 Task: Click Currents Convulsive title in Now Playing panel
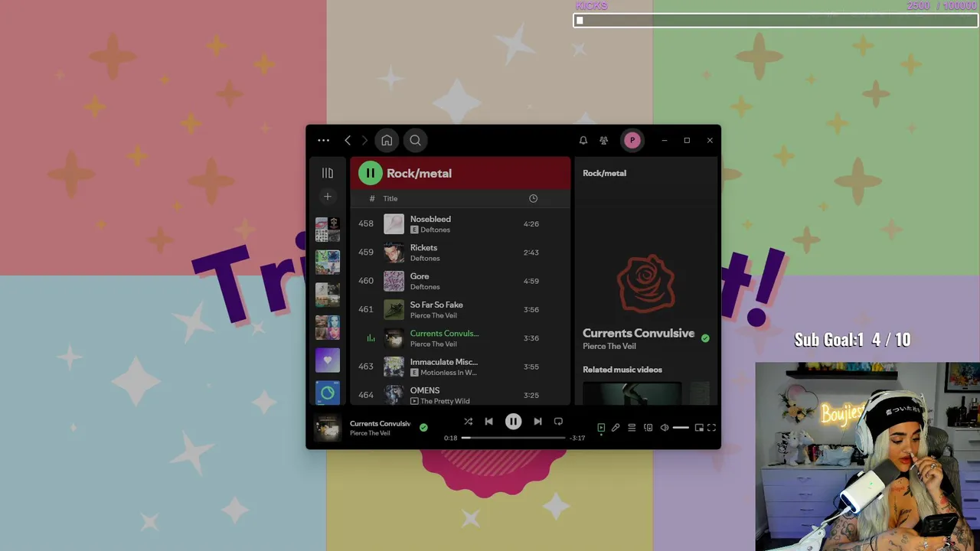point(639,334)
